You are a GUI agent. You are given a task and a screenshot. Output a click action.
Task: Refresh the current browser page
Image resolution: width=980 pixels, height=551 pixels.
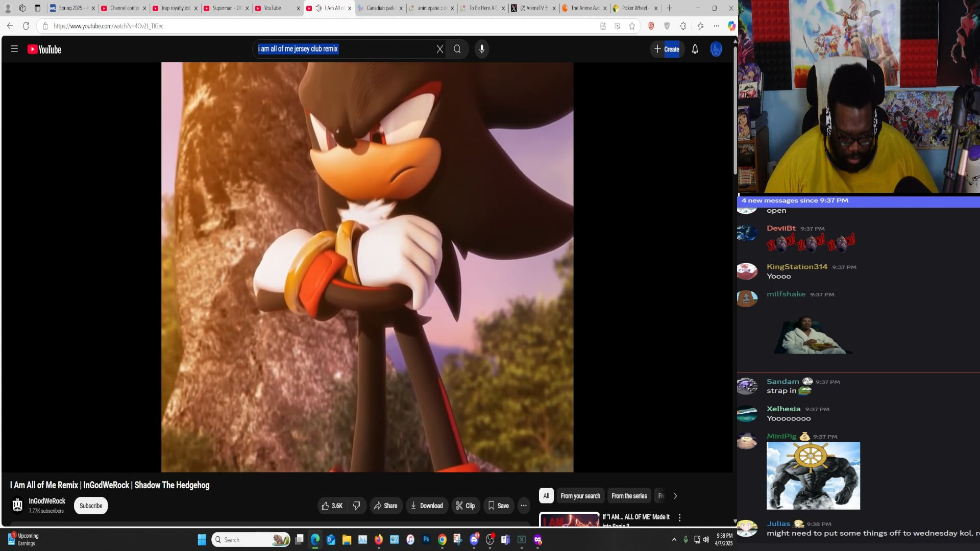(26, 26)
